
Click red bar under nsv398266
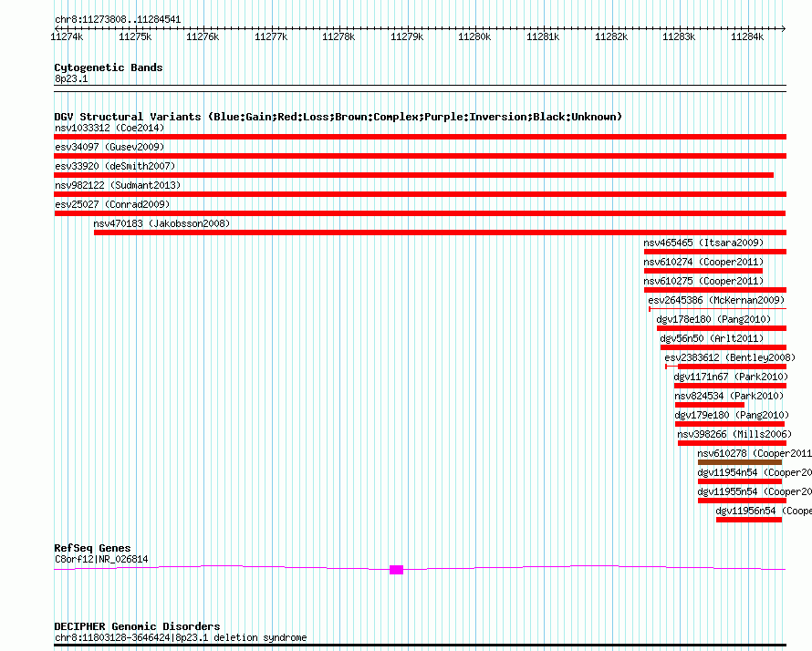coord(733,443)
